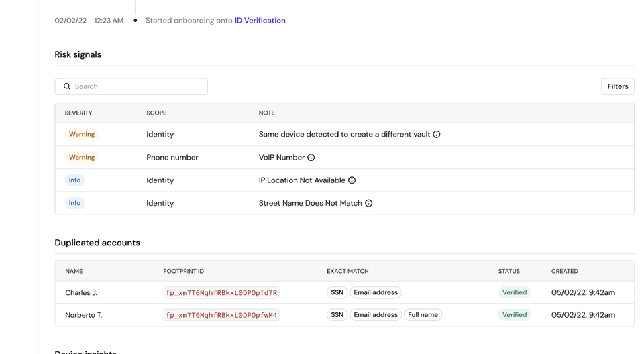Click the Risk signals heading
The image size is (644, 354).
point(78,54)
